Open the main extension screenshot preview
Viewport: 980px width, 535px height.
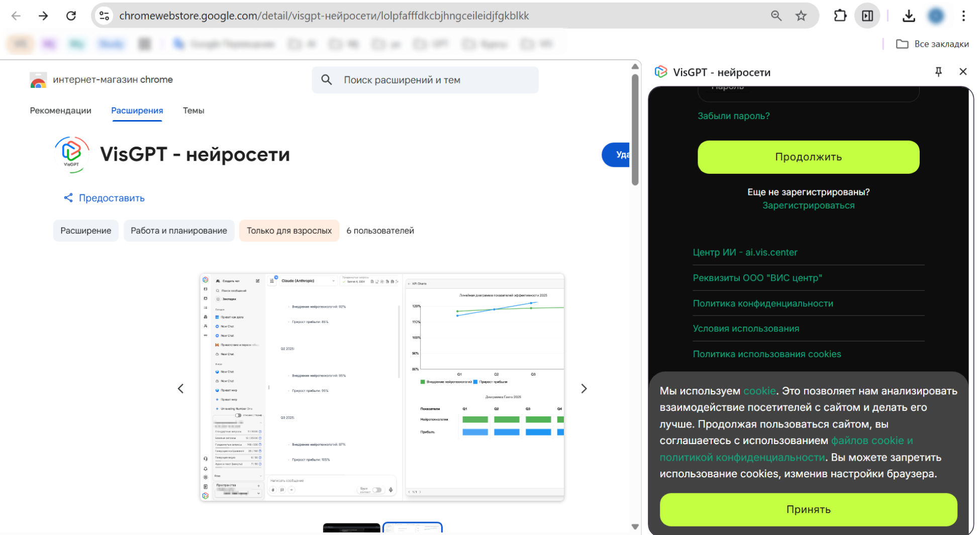[382, 387]
